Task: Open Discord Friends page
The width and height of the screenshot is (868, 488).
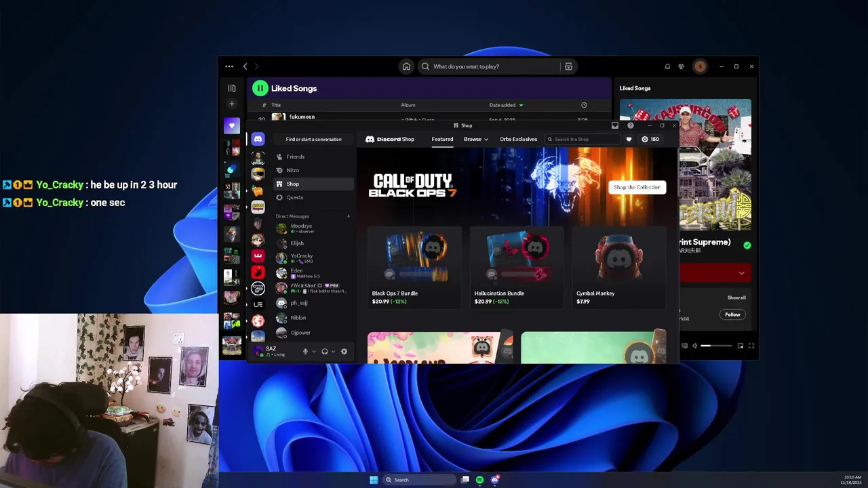Action: (x=314, y=157)
